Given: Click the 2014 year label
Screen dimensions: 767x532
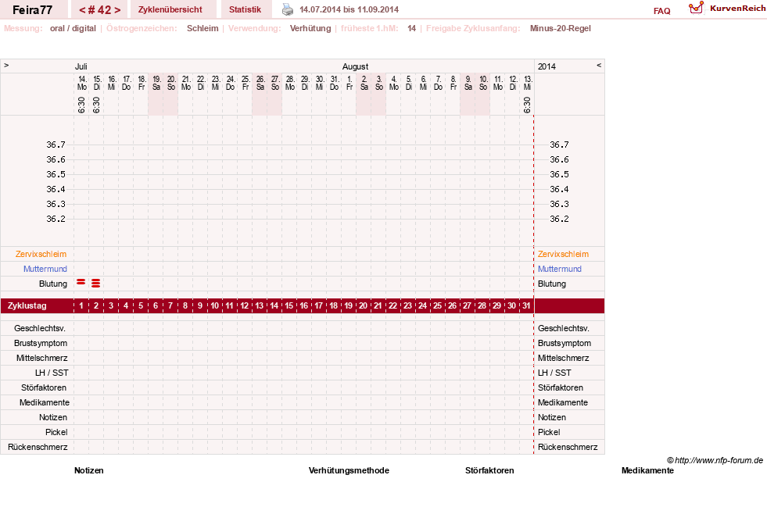Looking at the screenshot, I should (547, 66).
